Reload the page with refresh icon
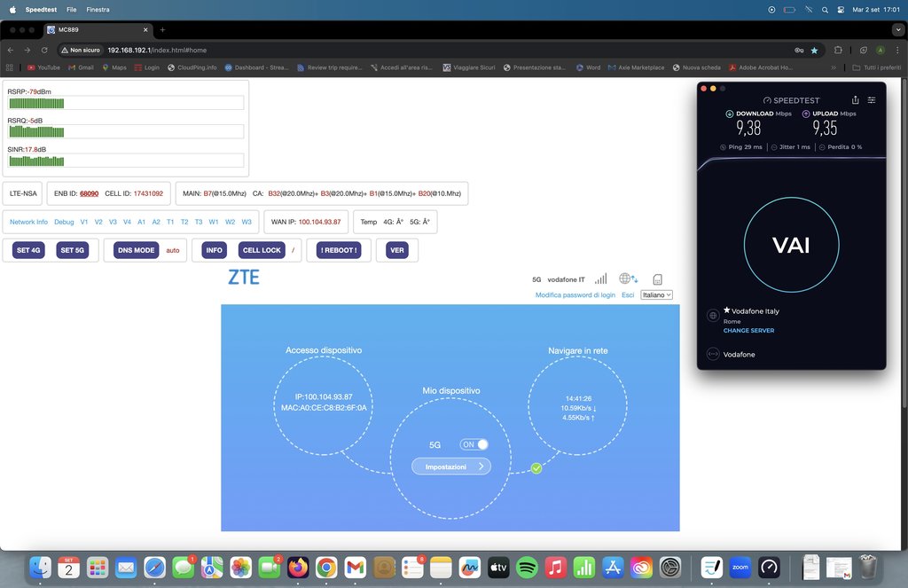 click(44, 50)
